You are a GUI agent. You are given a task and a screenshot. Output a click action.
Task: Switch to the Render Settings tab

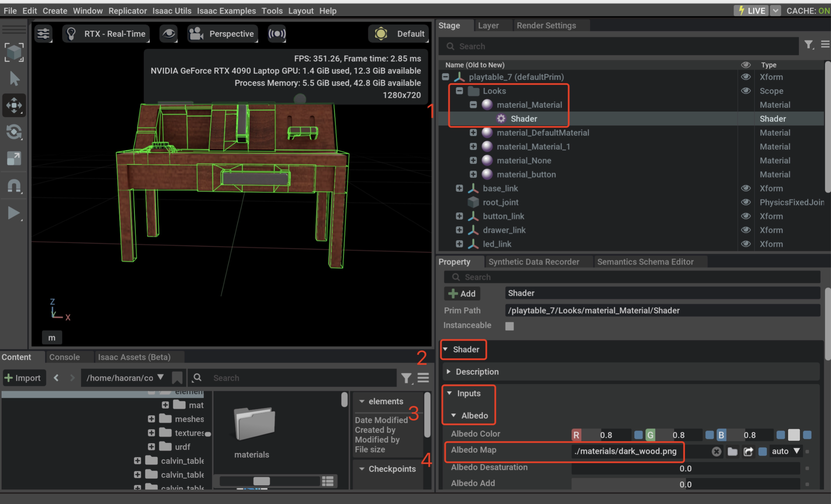tap(546, 25)
